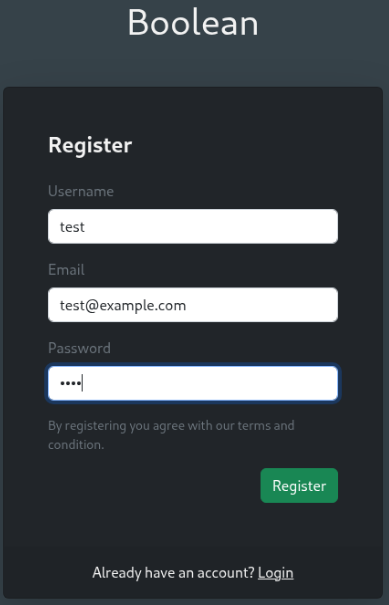Place cursor on 'test@example.com' email text

123,306
